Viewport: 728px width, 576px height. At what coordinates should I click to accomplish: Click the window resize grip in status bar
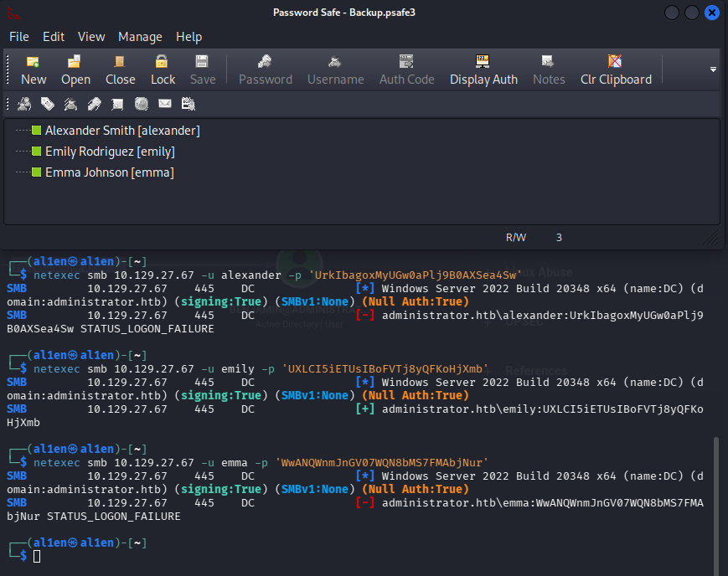tap(710, 238)
